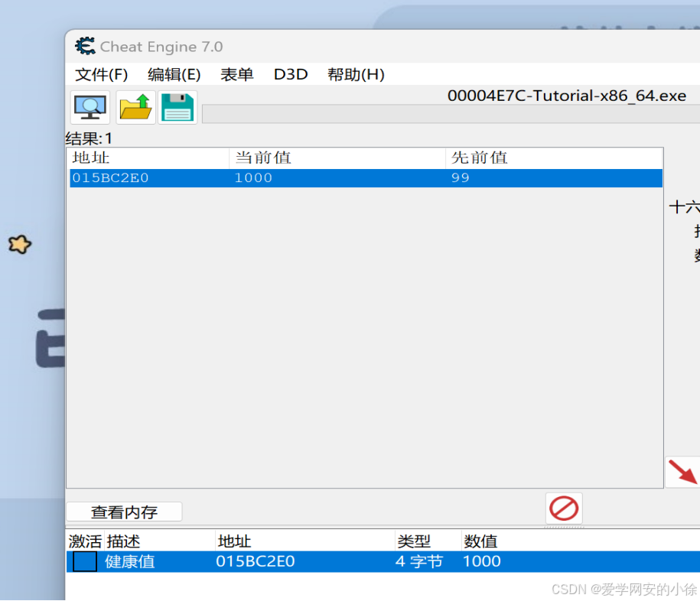Open the 帮助(H) menu
This screenshot has width=700, height=601.
tap(356, 74)
